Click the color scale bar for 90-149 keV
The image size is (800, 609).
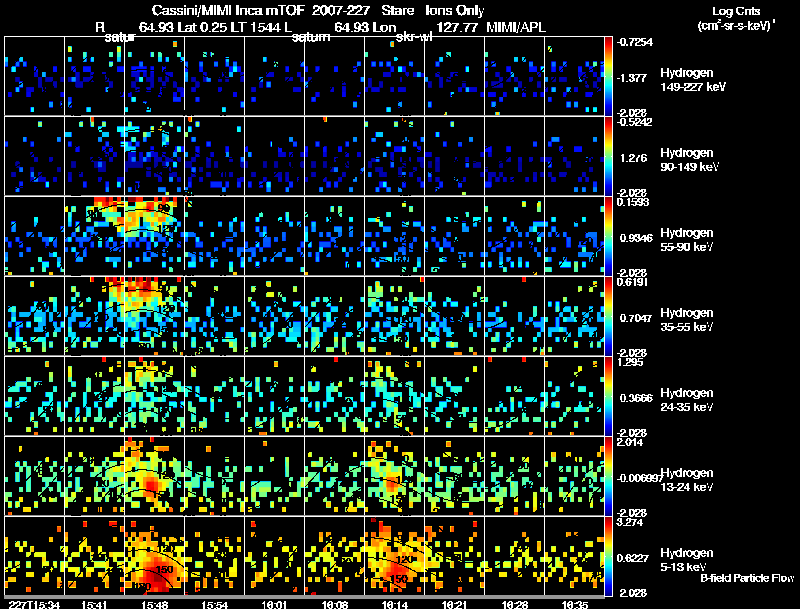click(608, 156)
